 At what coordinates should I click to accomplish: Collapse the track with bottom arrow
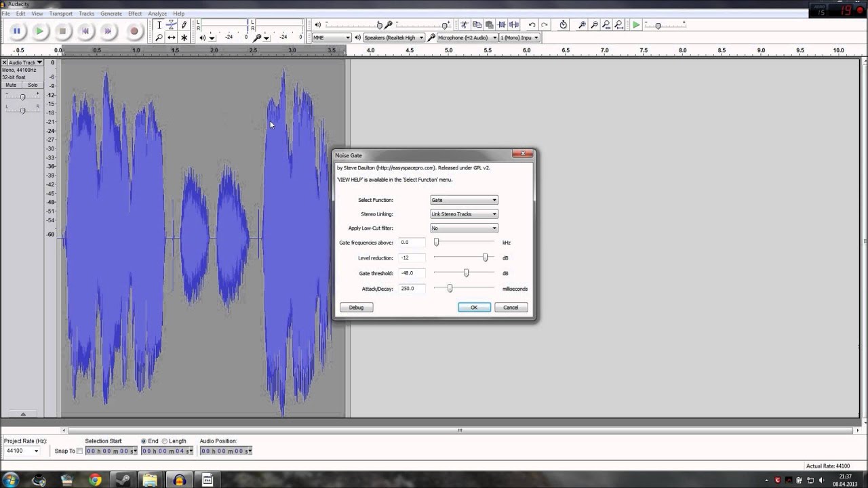22,413
